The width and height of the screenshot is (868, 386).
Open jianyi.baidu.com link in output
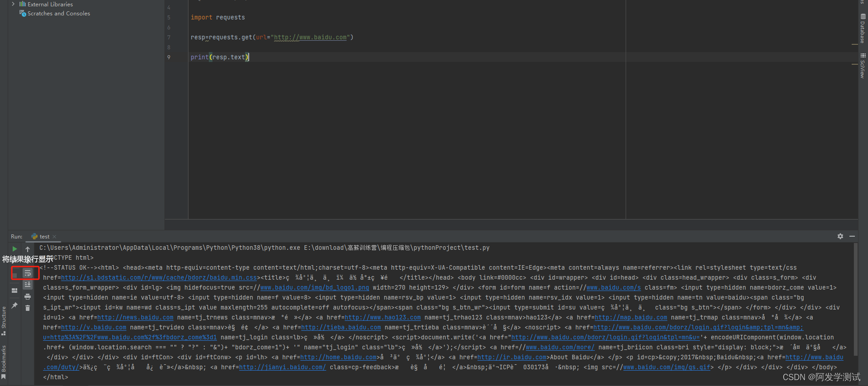(x=282, y=367)
